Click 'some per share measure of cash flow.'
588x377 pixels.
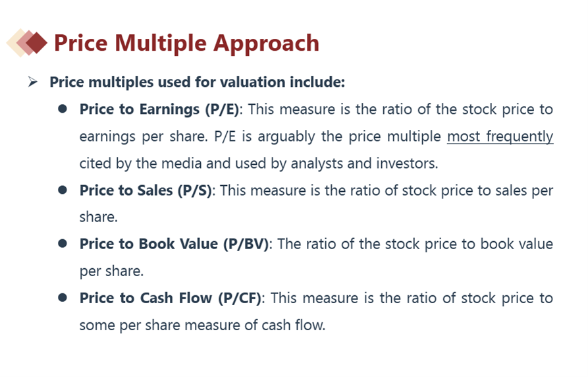coord(202,325)
